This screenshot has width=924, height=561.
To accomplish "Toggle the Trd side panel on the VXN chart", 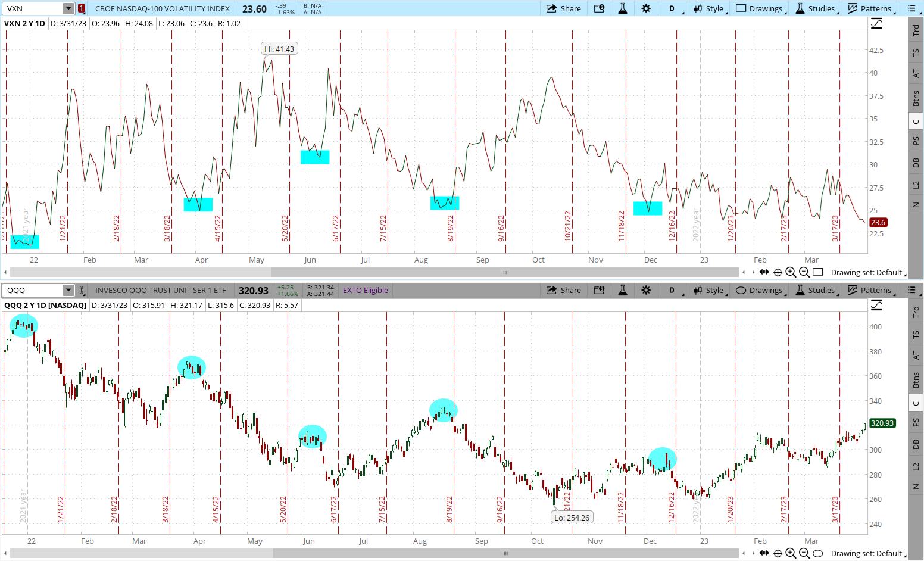I will (916, 30).
